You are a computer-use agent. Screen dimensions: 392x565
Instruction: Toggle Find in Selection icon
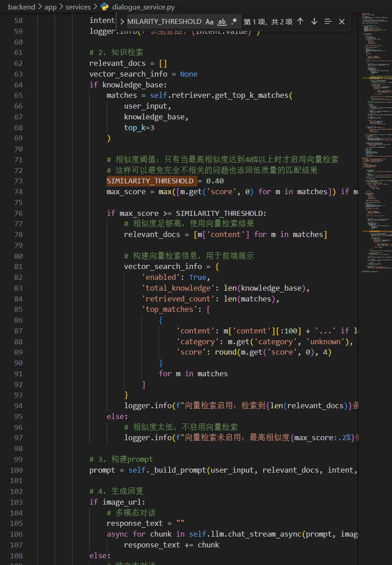click(328, 22)
